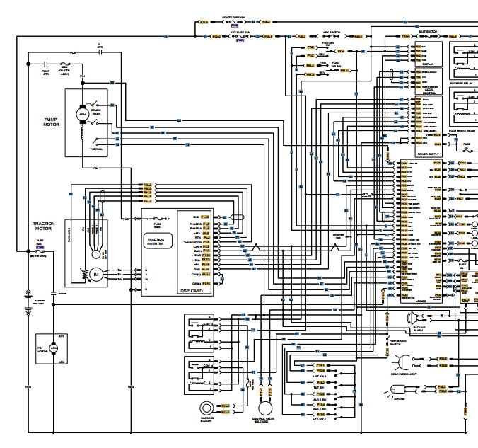This screenshot has height=448, width=478.
Task: Select the key switch contact symbol
Action: click(332, 36)
